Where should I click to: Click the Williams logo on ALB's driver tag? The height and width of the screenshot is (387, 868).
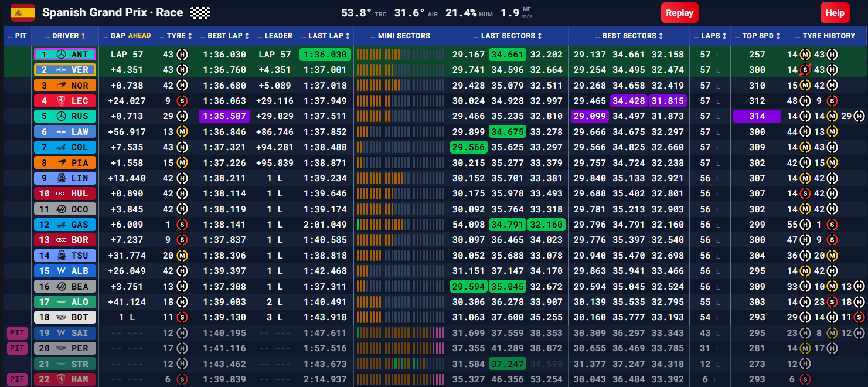[x=61, y=271]
